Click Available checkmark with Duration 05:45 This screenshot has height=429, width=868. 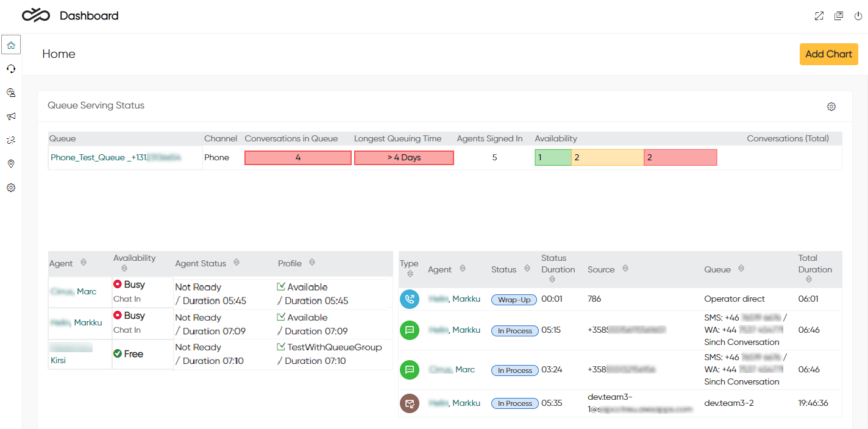281,286
